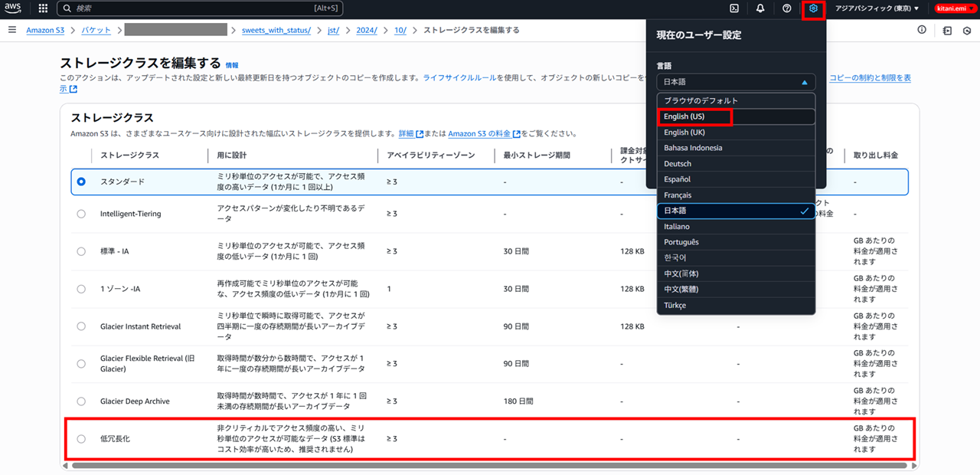Open the バケット breadcrumb link
This screenshot has width=980, height=475.
tap(96, 30)
